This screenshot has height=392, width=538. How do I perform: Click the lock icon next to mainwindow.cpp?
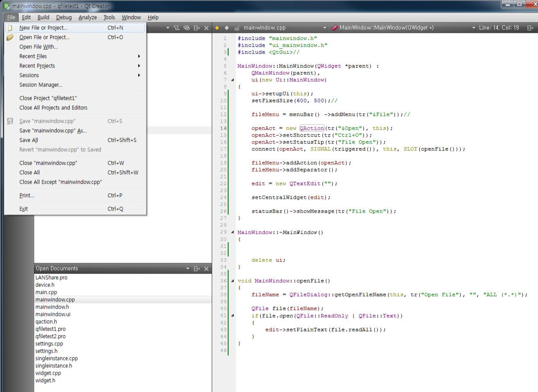tap(237, 28)
